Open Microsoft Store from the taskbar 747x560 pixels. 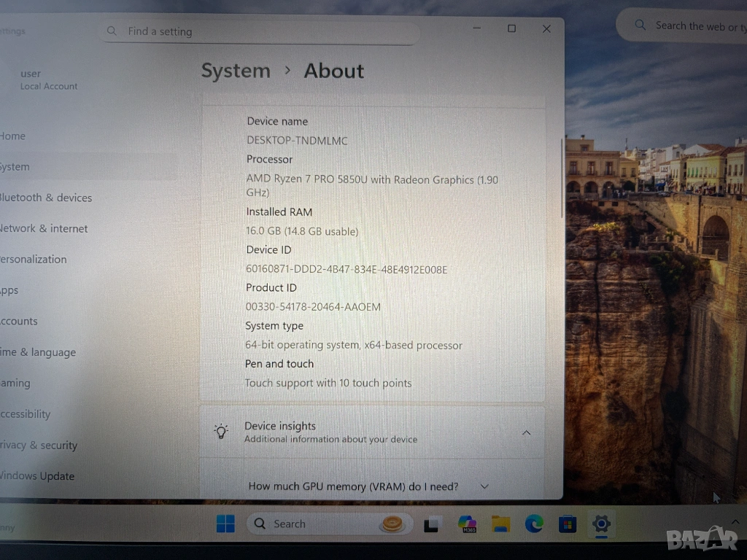tap(568, 524)
